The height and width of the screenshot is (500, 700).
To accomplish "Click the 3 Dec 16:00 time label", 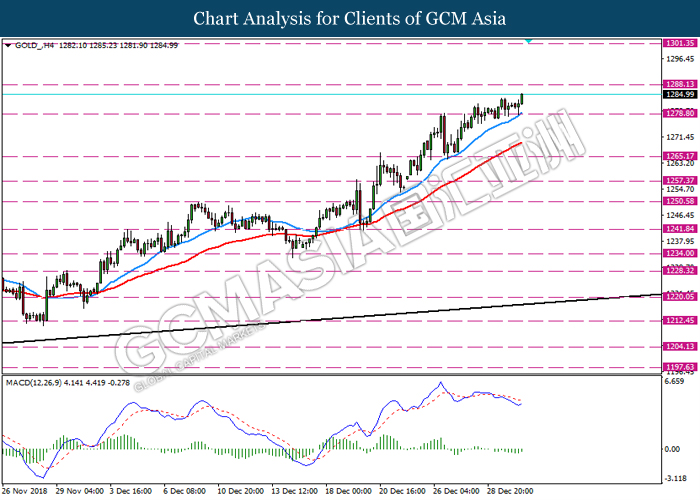I will [131, 491].
